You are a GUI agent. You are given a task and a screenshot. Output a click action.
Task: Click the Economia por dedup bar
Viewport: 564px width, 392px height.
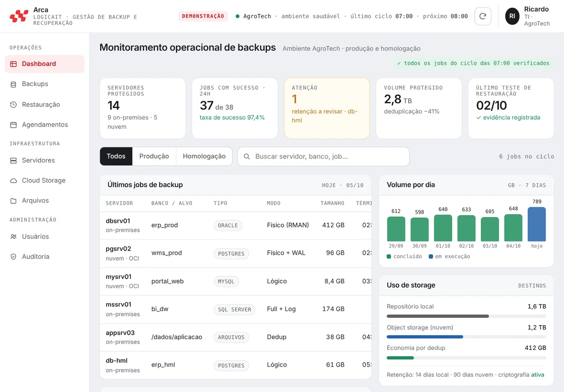tap(466, 358)
